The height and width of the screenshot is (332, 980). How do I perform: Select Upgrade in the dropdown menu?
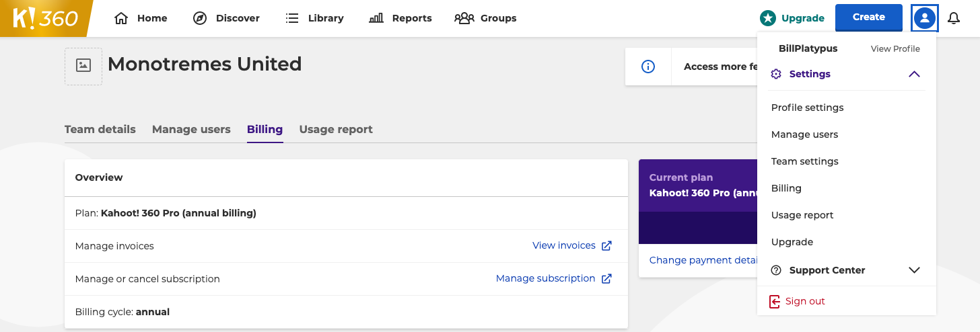(x=792, y=242)
